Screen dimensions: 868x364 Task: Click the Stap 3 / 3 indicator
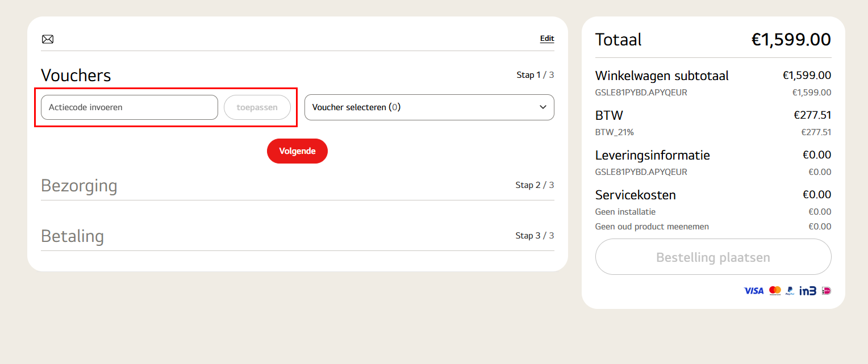coord(535,236)
